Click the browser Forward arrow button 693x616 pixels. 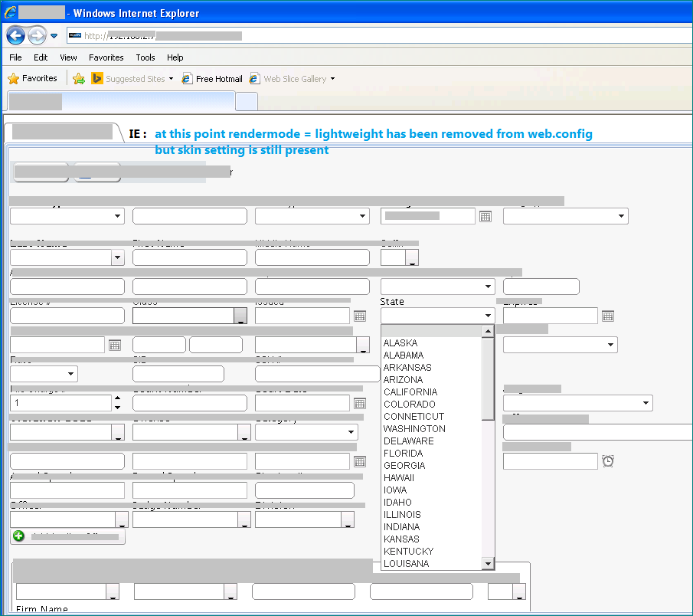[x=37, y=35]
